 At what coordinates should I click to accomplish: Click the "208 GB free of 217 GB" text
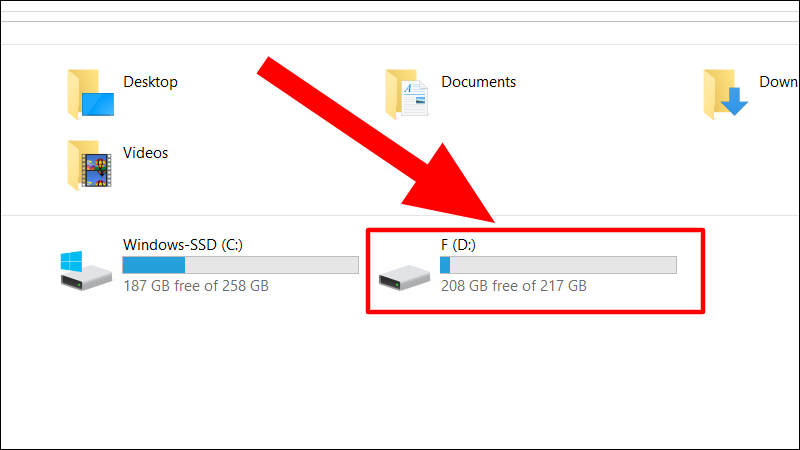tap(514, 286)
